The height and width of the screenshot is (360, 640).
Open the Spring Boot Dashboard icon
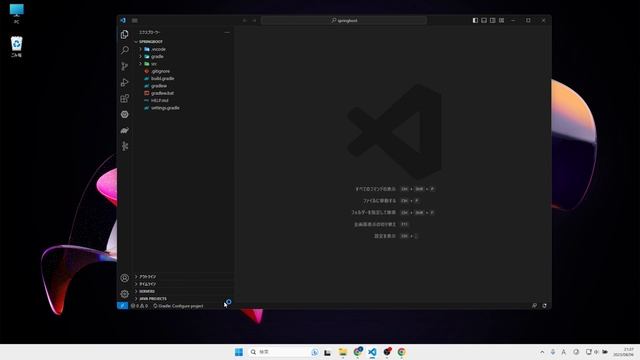(124, 114)
